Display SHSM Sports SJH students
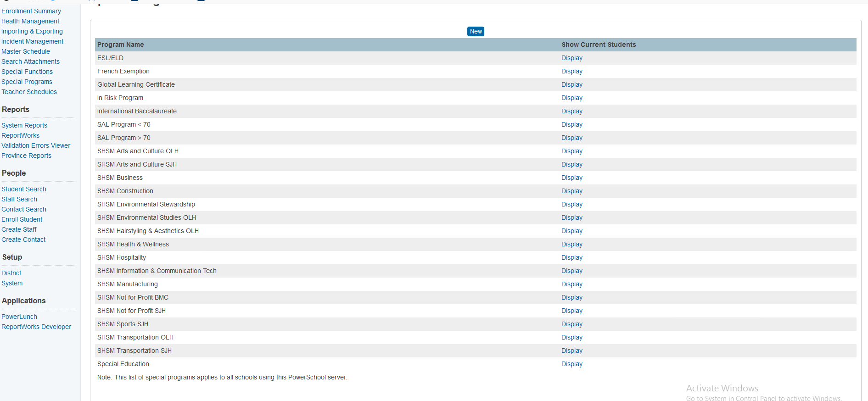 (571, 324)
